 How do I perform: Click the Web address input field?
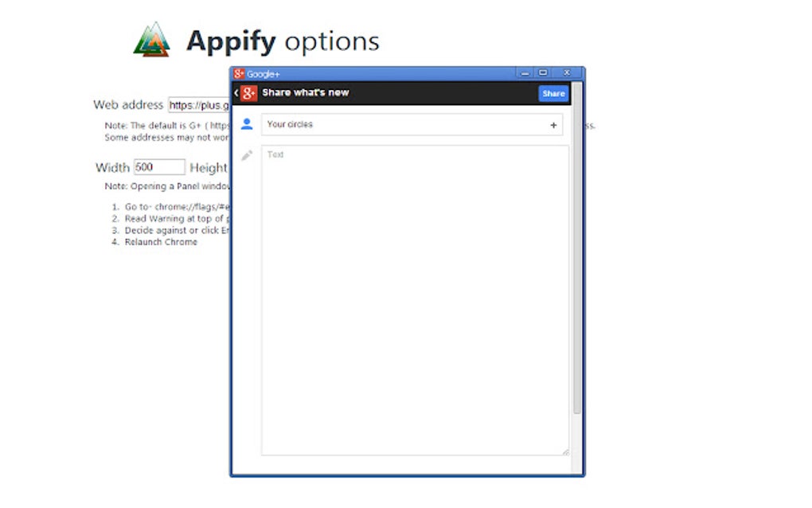pos(199,105)
